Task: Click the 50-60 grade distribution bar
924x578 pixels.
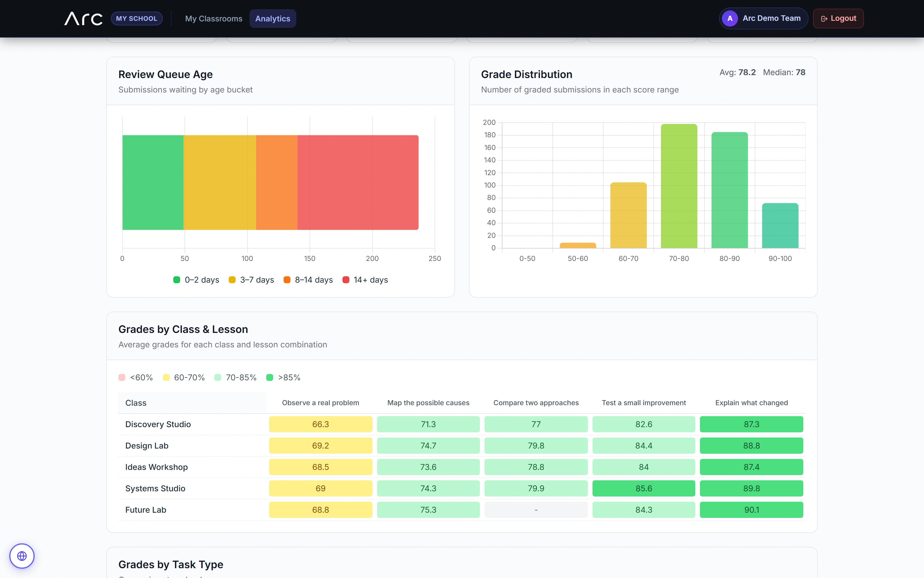Action: pyautogui.click(x=578, y=245)
